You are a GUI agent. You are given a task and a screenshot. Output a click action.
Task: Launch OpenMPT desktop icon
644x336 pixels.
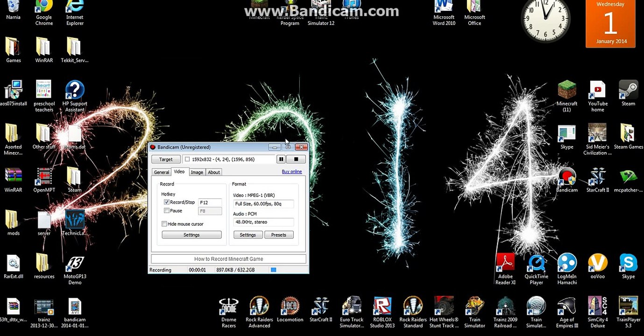pos(44,180)
